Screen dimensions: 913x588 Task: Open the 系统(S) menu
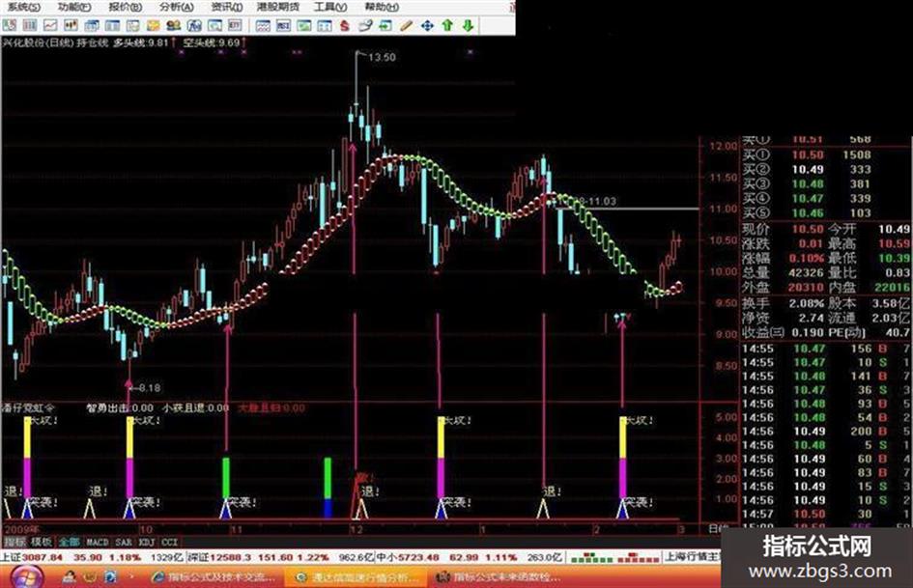coord(23,7)
